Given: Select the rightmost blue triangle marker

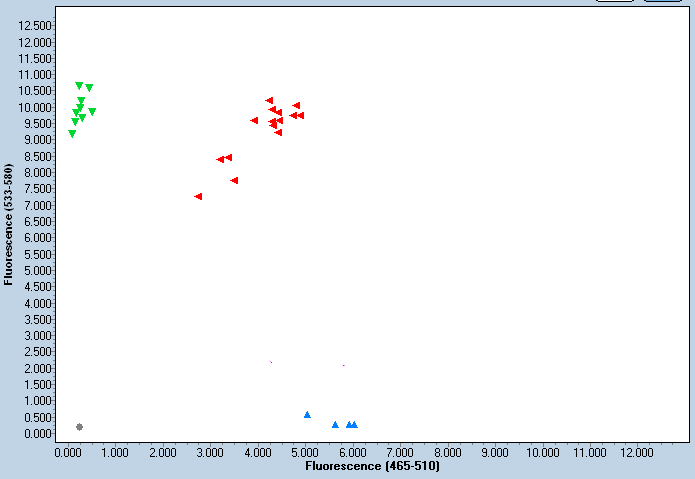Looking at the screenshot, I should click(354, 424).
